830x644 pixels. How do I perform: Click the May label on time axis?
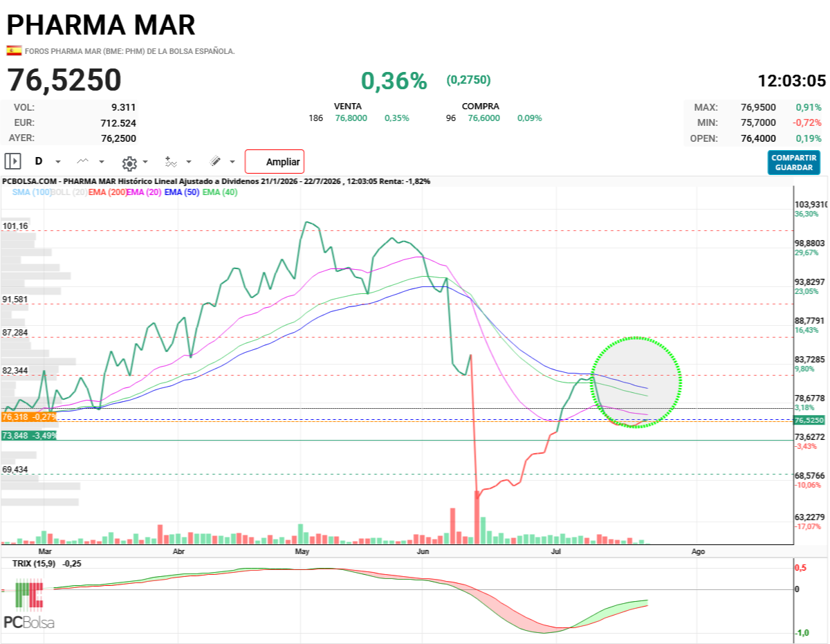coord(302,552)
